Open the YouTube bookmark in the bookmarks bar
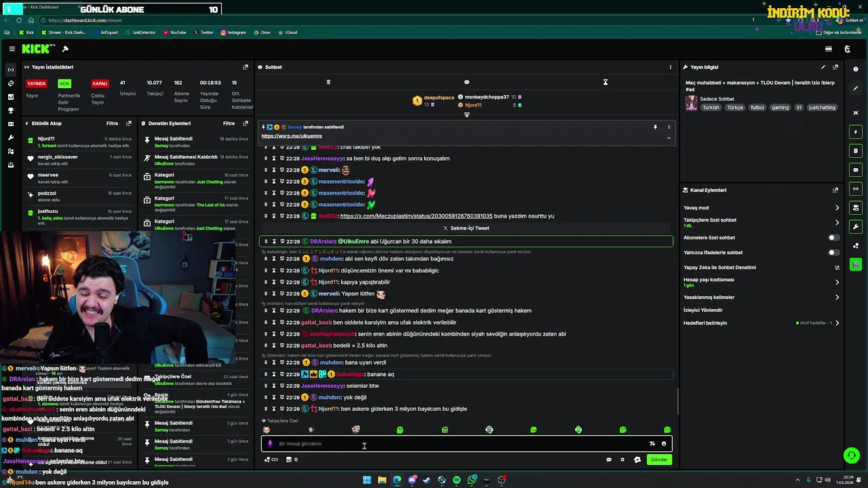The height and width of the screenshot is (488, 868). (174, 32)
